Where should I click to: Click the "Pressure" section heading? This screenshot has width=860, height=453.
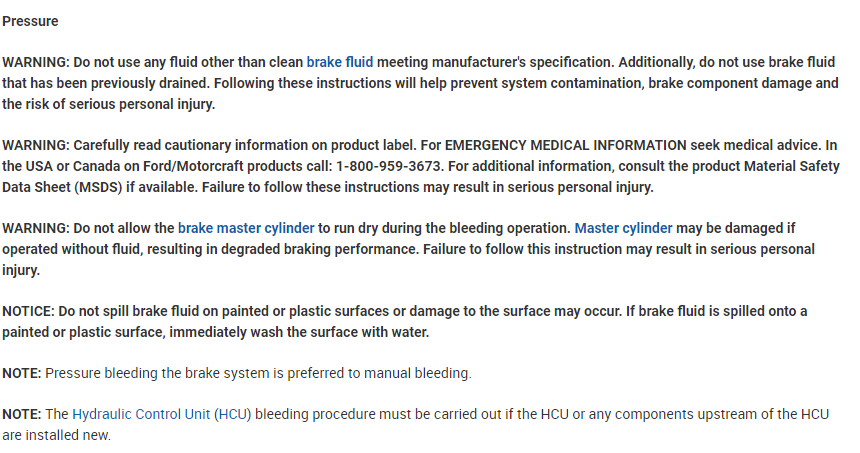pos(30,21)
